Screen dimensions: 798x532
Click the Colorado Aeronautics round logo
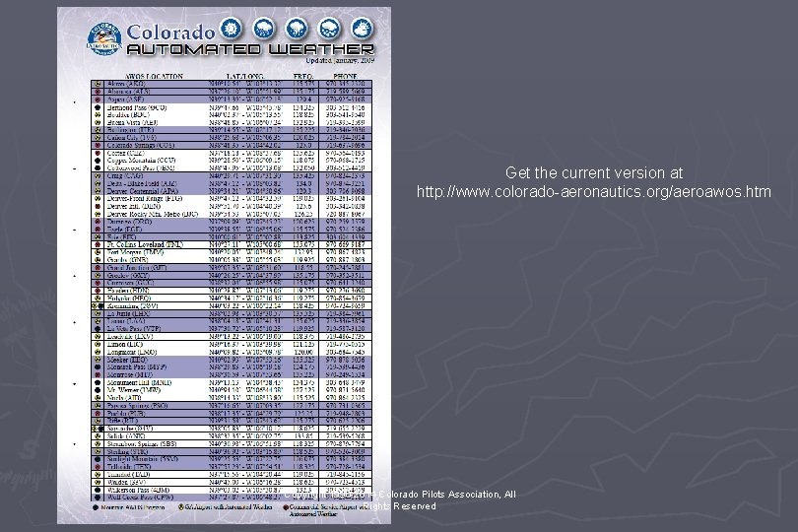[x=104, y=38]
